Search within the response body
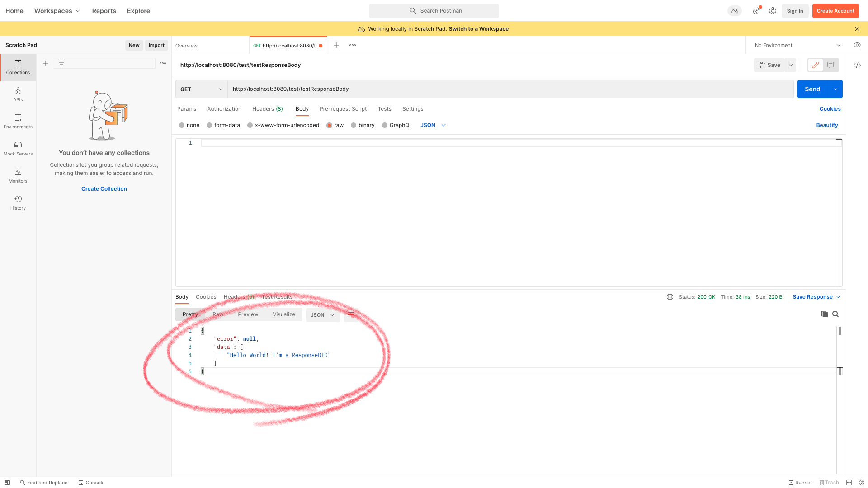The height and width of the screenshot is (488, 868). (835, 314)
